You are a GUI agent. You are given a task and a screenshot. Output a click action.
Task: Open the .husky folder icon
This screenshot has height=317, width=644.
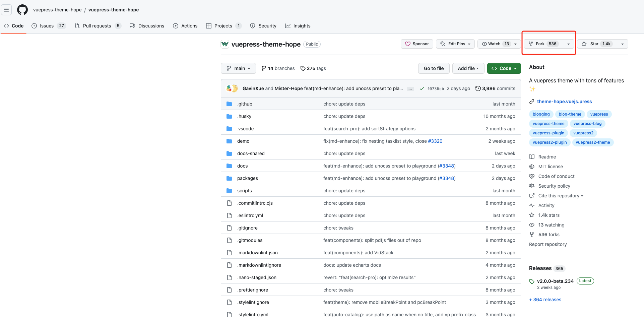tap(229, 116)
